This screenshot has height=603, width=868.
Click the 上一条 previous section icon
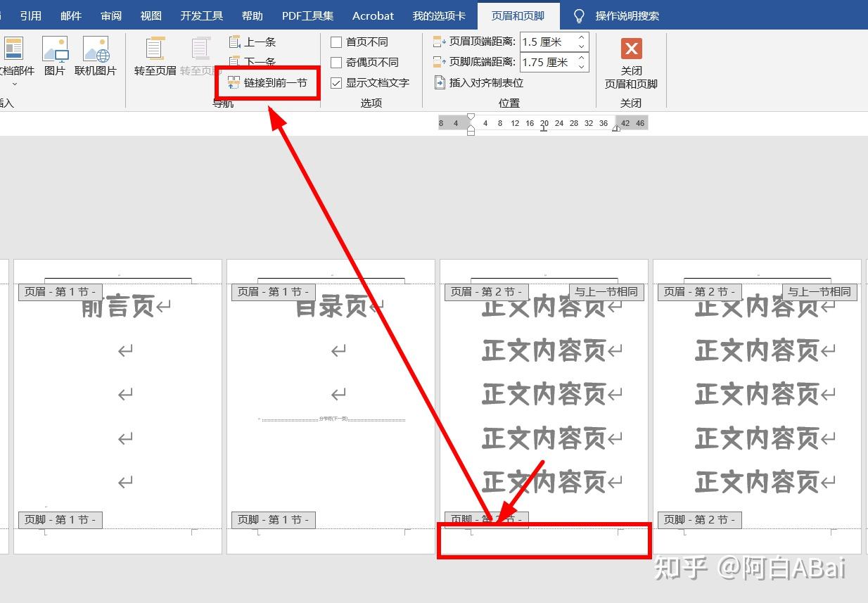tap(235, 42)
